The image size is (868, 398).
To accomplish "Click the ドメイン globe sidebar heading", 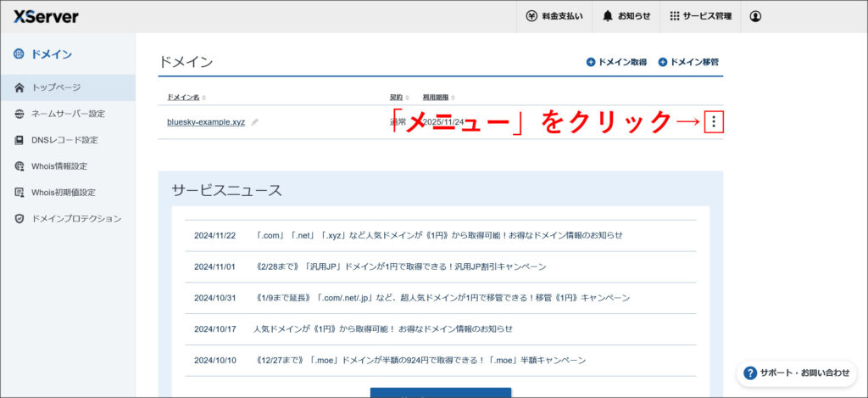I will pyautogui.click(x=43, y=54).
